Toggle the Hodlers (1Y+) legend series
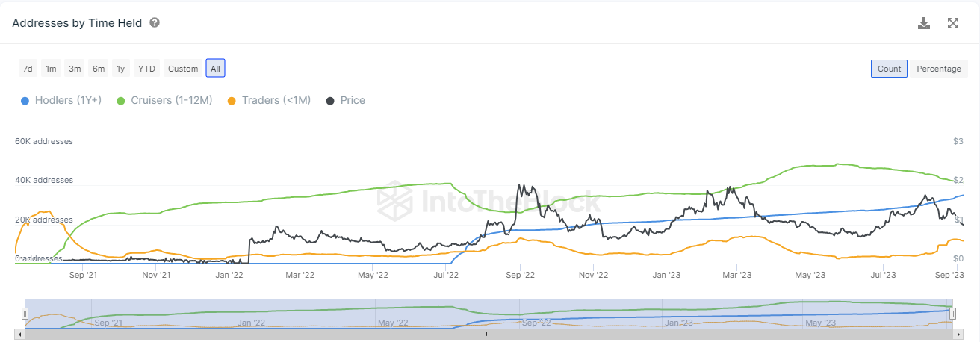980x342 pixels. tap(61, 100)
